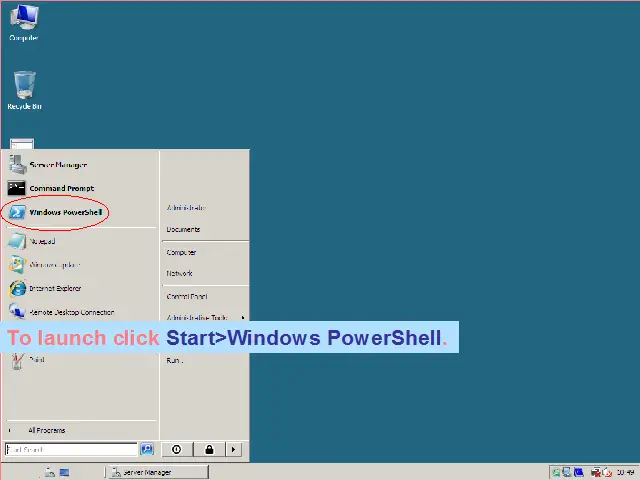Open Computer from right Start pane
The width and height of the screenshot is (640, 480).
point(182,252)
